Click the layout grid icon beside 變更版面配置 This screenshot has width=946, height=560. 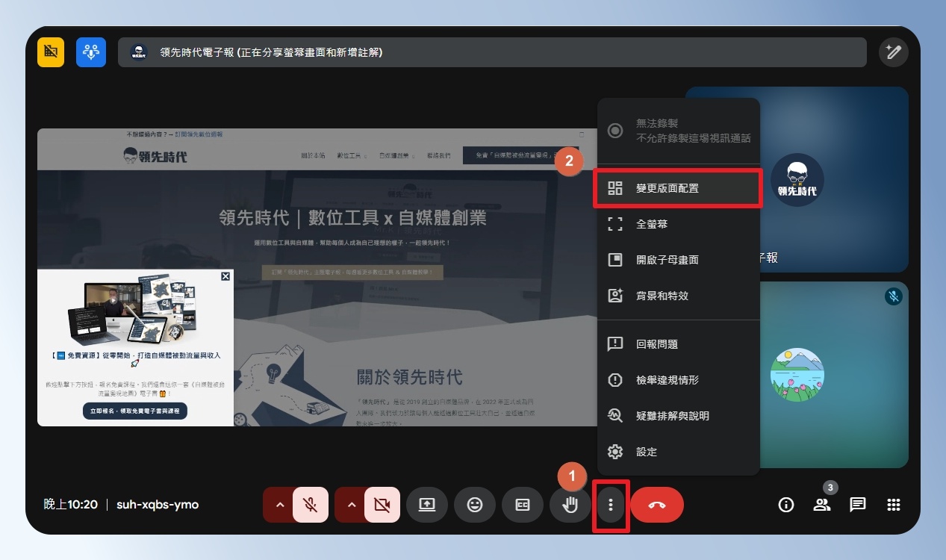click(615, 188)
